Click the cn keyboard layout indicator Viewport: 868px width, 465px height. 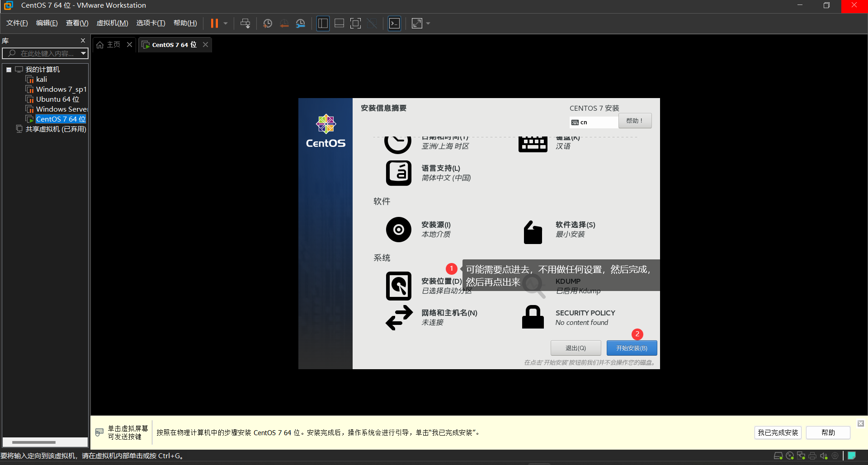pos(594,122)
